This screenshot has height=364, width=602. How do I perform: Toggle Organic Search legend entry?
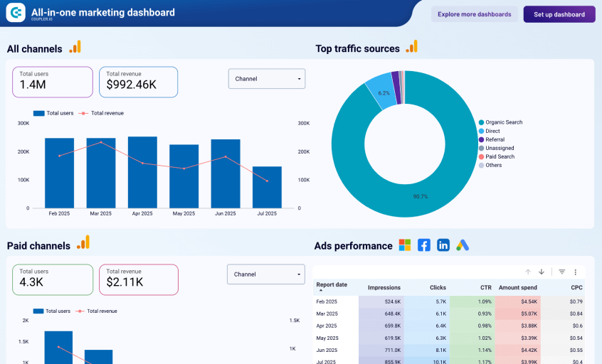[x=503, y=122]
